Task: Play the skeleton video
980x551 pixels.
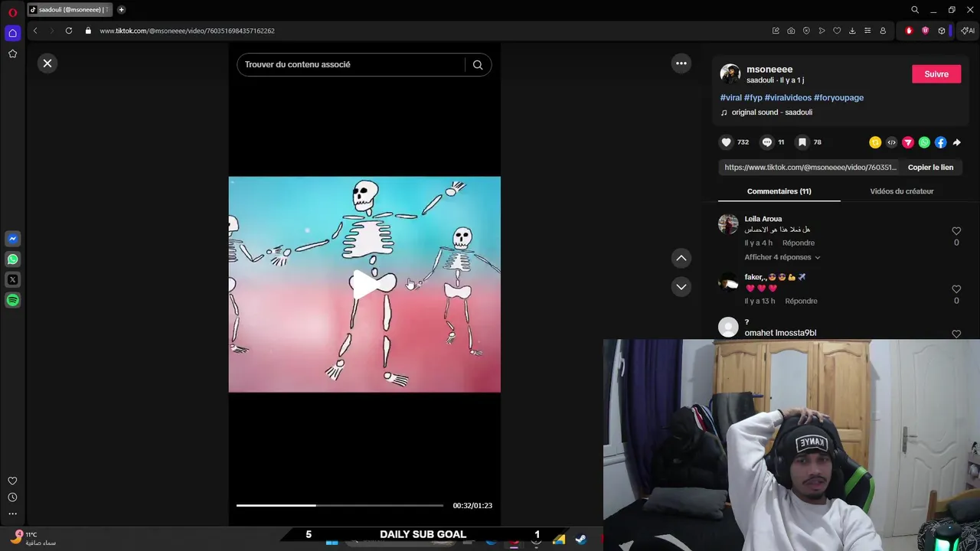Action: (x=365, y=285)
